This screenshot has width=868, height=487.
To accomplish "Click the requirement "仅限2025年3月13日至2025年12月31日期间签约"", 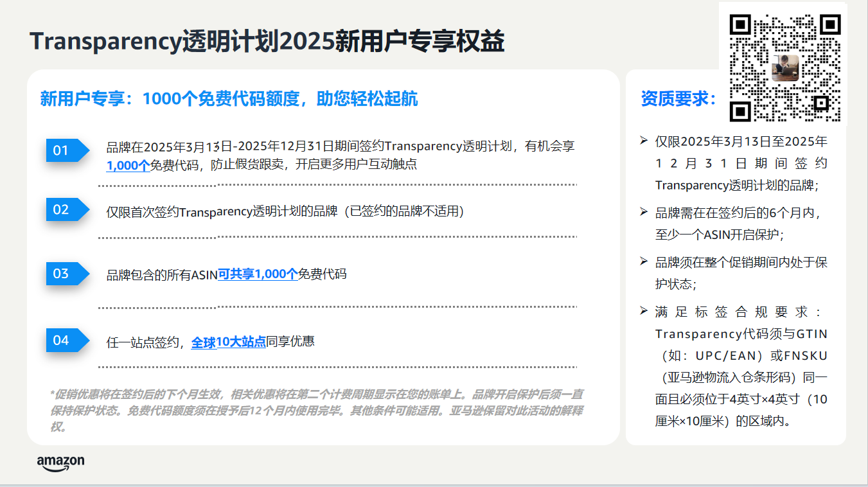I will [741, 163].
